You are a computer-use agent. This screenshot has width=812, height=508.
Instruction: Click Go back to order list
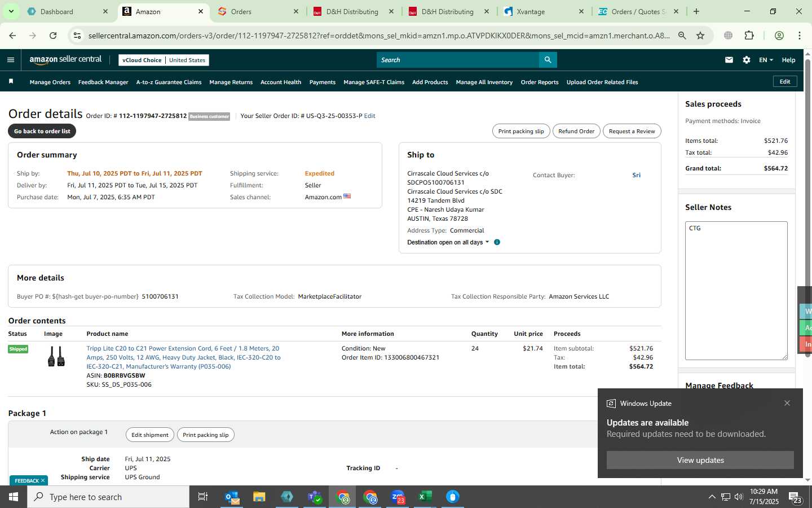tap(42, 131)
